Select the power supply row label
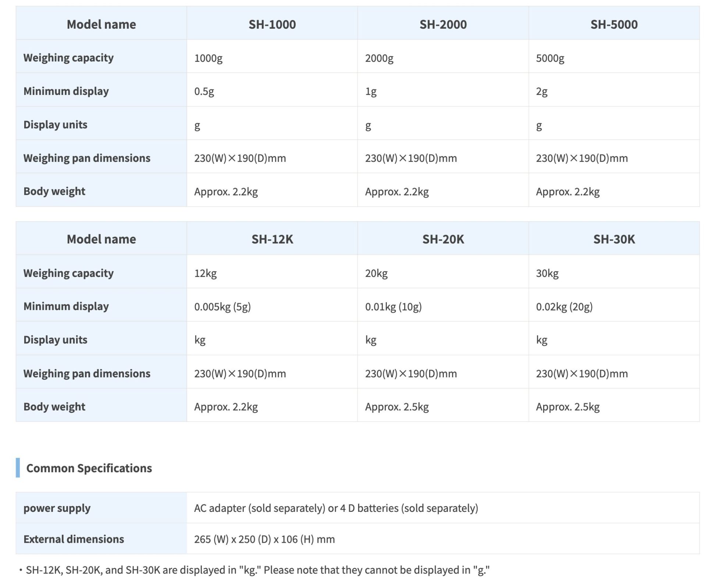Screen dimensions: 706x588 click(101, 508)
